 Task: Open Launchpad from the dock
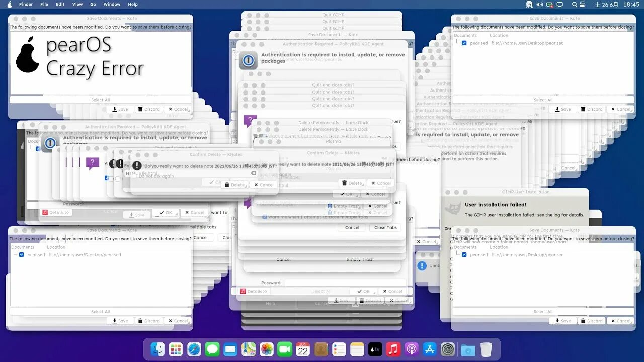click(x=176, y=349)
